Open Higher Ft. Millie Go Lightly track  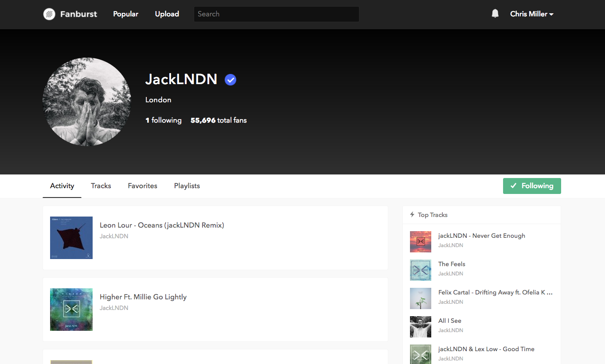[143, 297]
